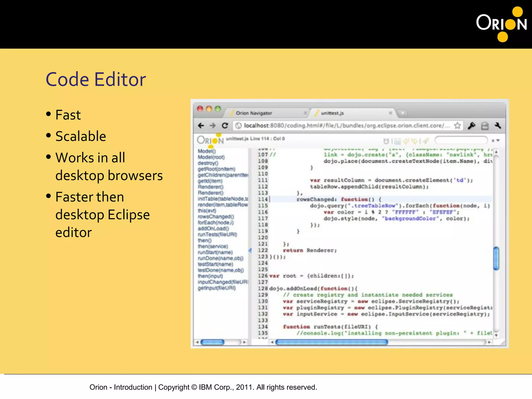Click line number 114 in the gutter
Viewport: 532px width, 399px height.
coord(263,199)
